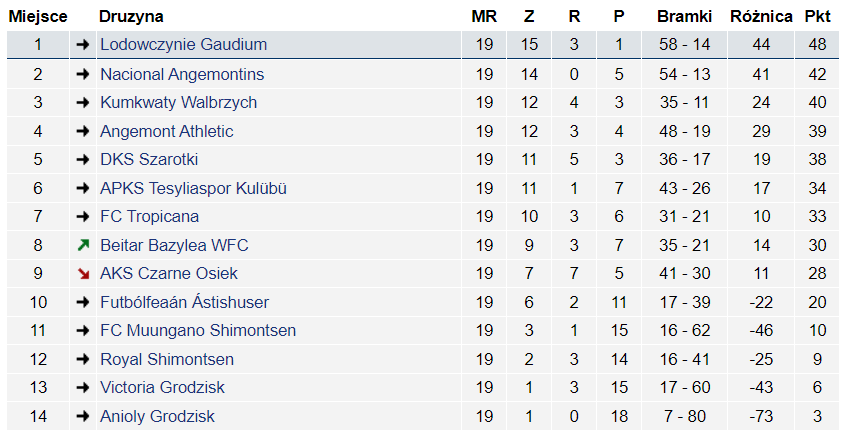Image resolution: width=841 pixels, height=437 pixels.
Task: Click the Bramki column header
Action: click(685, 17)
